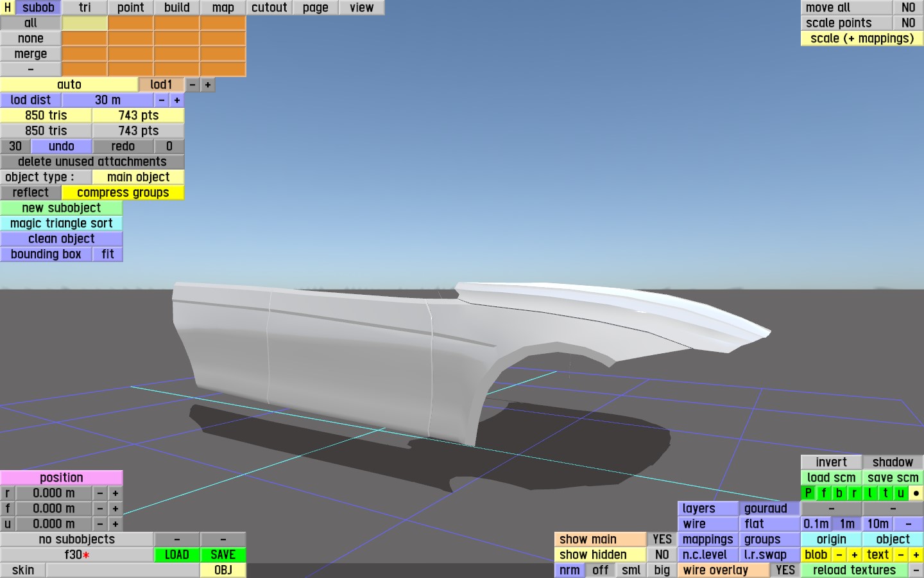Screen dimensions: 924x578
Task: Select the green t view button
Action: click(885, 493)
